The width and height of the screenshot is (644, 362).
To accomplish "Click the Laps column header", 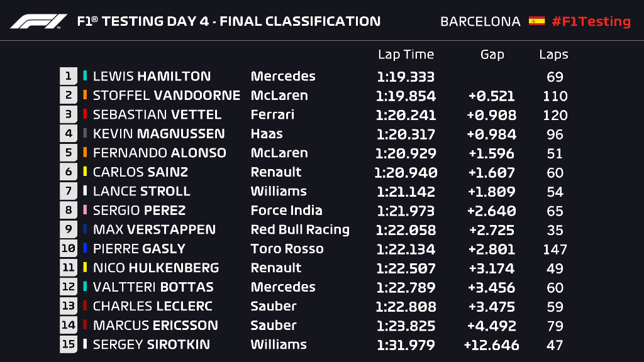I will coord(553,55).
